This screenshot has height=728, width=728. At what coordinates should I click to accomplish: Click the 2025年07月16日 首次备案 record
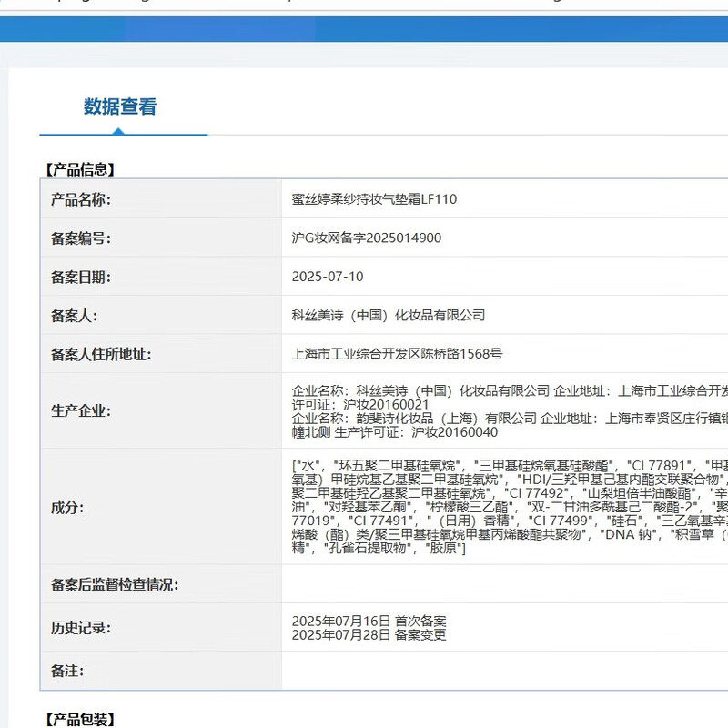369,621
